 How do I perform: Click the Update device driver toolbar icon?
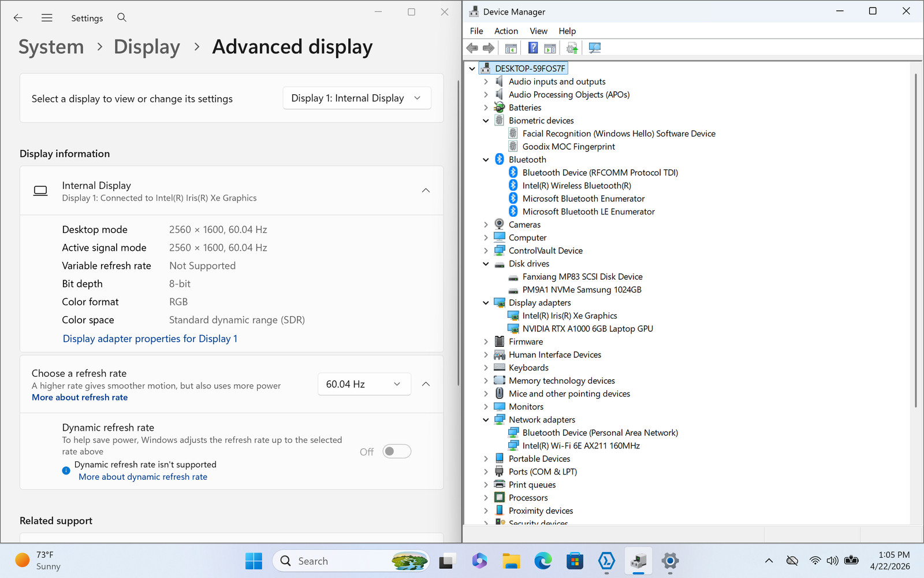tap(572, 48)
